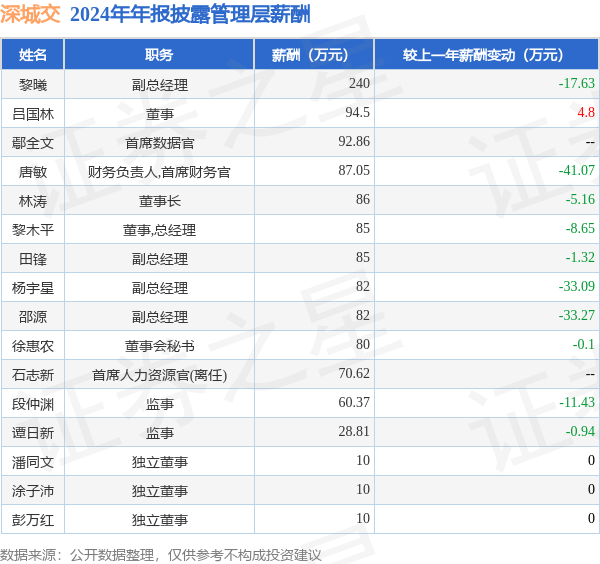
Task: Select the name 黎曦
Action: coord(33,85)
